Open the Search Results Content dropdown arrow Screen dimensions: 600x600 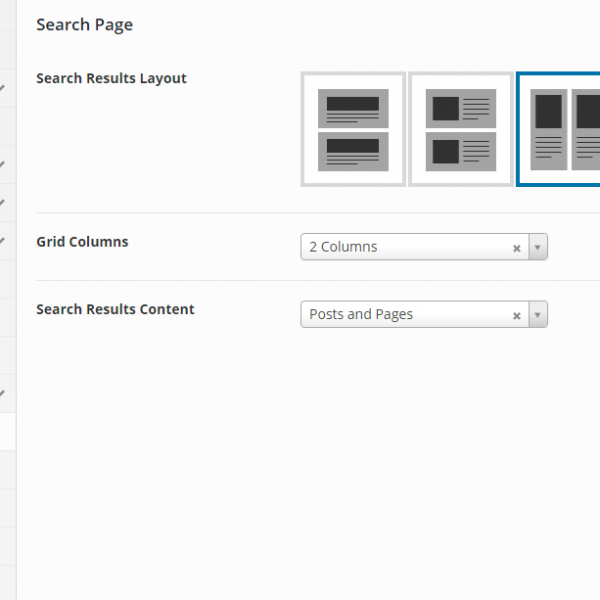pyautogui.click(x=538, y=315)
